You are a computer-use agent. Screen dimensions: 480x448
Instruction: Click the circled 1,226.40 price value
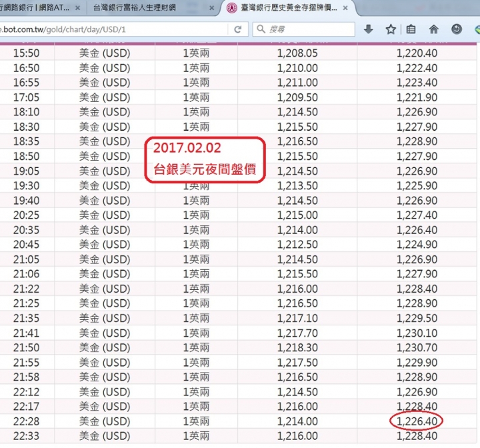click(x=417, y=421)
